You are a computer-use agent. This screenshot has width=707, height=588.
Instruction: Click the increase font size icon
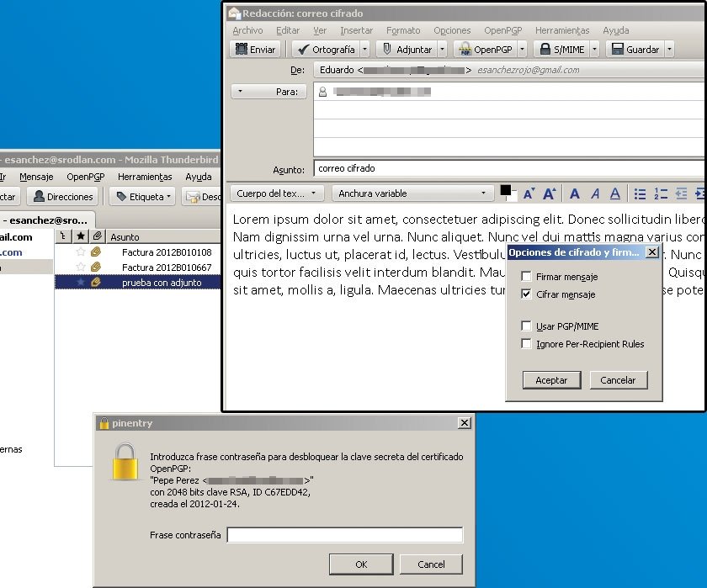[549, 193]
